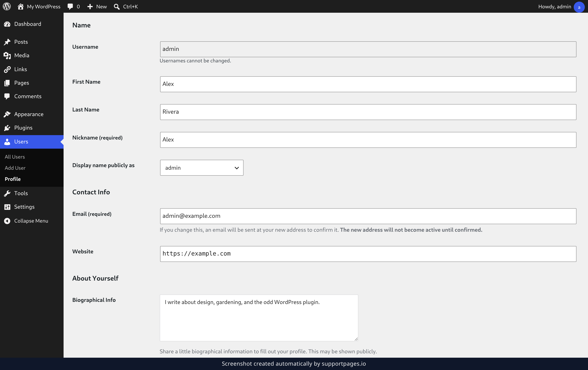Click the Ctrl+K search shortcut label
Screen dimensions: 588x370
click(130, 7)
